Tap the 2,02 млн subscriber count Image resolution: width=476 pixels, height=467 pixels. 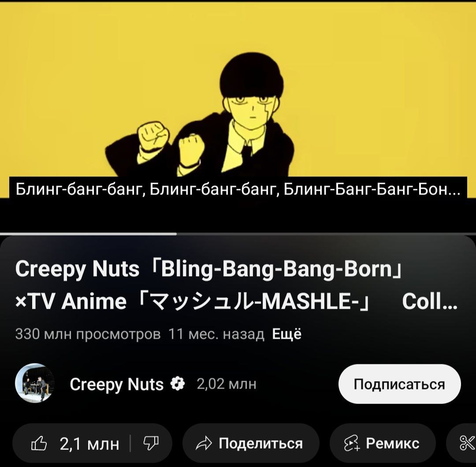(227, 384)
